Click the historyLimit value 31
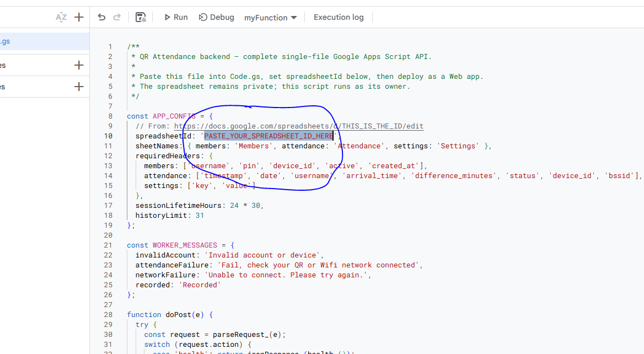The height and width of the screenshot is (354, 644). [200, 215]
